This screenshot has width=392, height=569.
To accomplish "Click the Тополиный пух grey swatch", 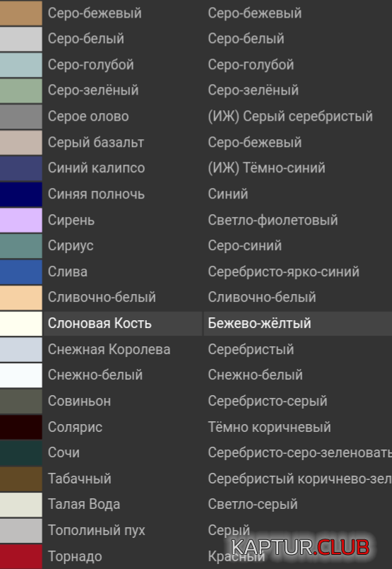I will point(21,531).
